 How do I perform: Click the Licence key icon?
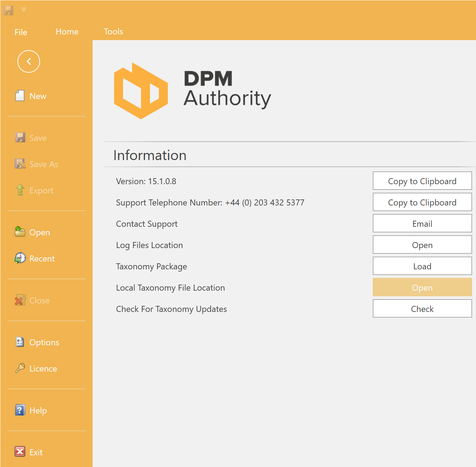(x=20, y=368)
